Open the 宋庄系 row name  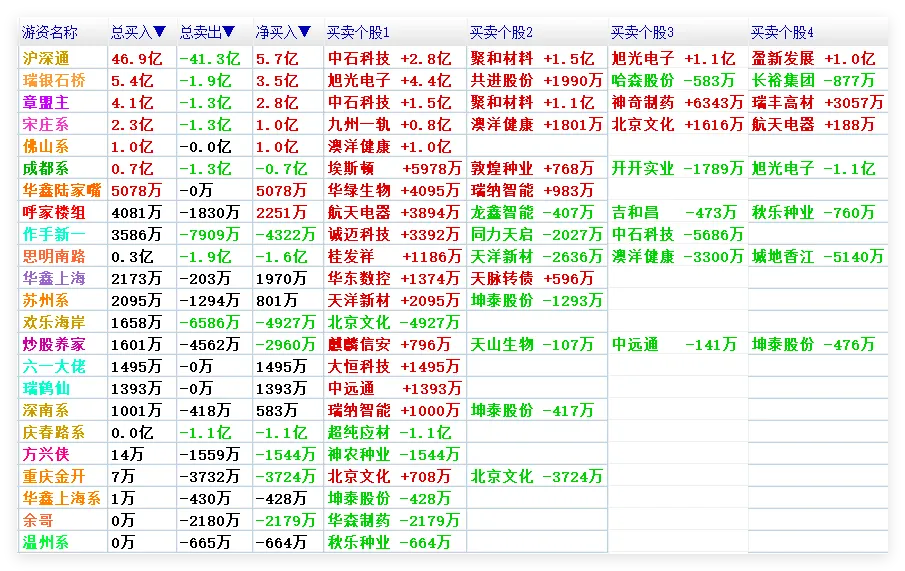coord(46,124)
